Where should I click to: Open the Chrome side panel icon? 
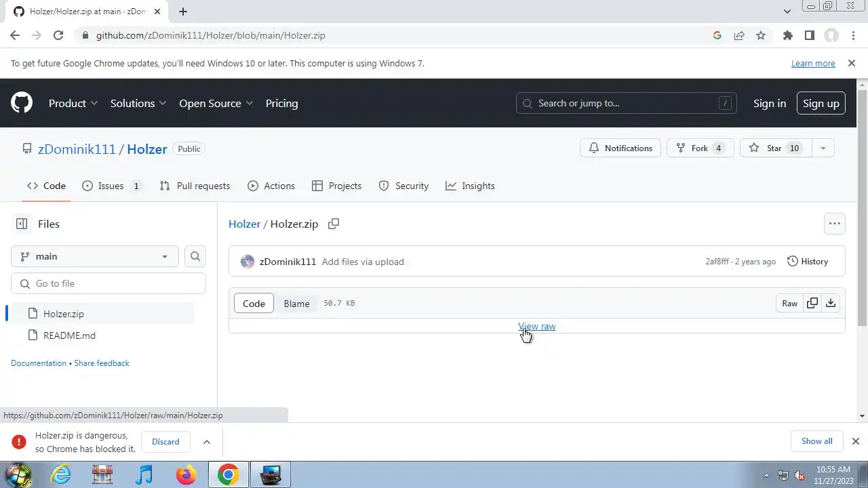809,35
